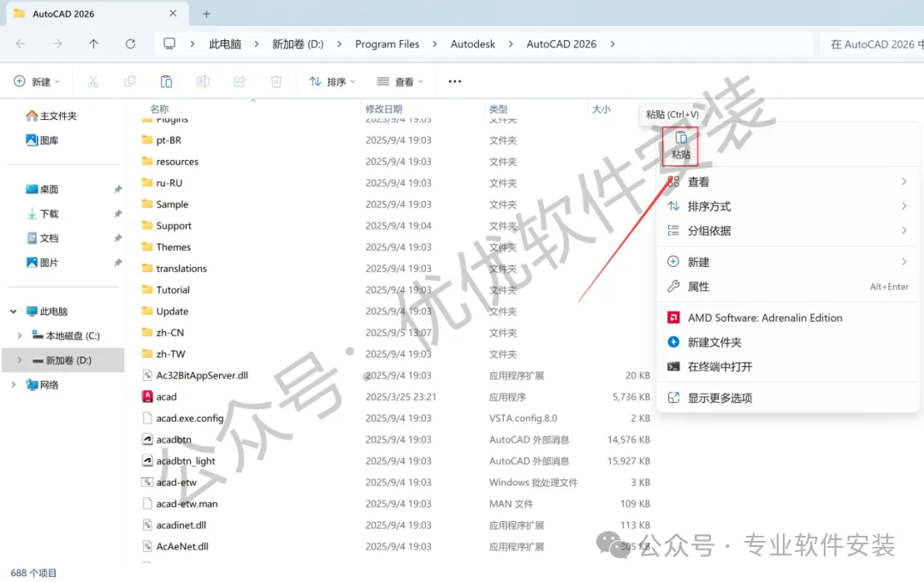Choose 显示更多选项 in context menu
The width and height of the screenshot is (924, 582).
pyautogui.click(x=788, y=398)
